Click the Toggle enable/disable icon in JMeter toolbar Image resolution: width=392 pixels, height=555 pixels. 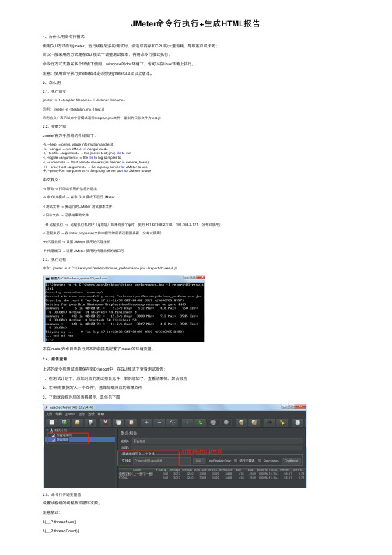click(x=173, y=422)
